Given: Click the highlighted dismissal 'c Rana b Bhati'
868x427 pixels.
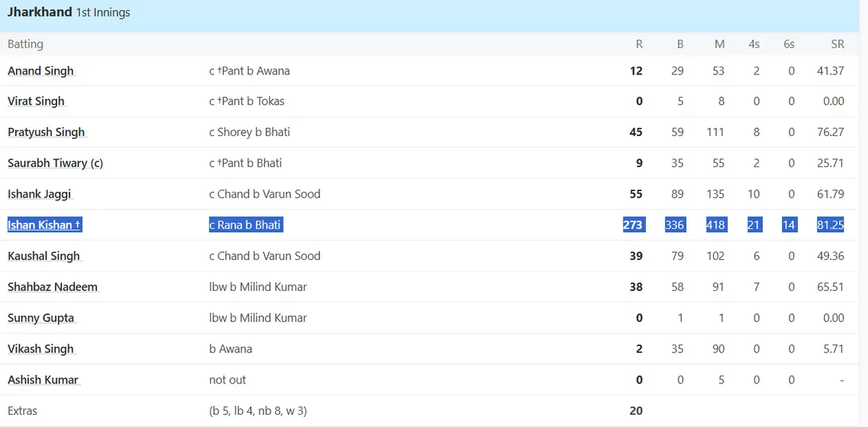Looking at the screenshot, I should [245, 225].
